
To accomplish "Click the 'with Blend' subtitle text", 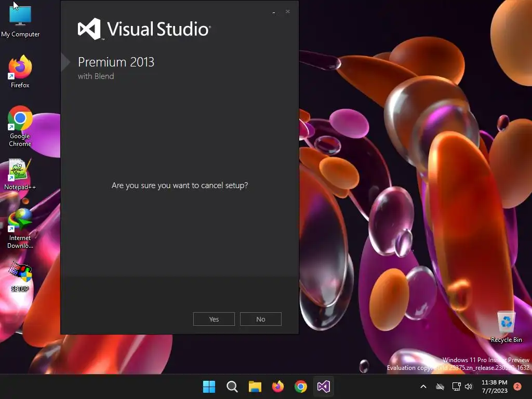I will (x=96, y=76).
